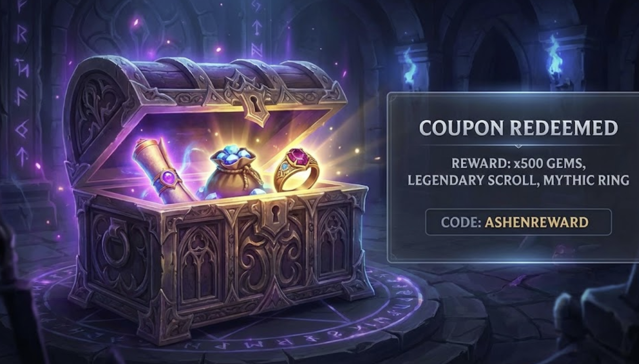Pick the mythic ring with red gem

pos(297,169)
